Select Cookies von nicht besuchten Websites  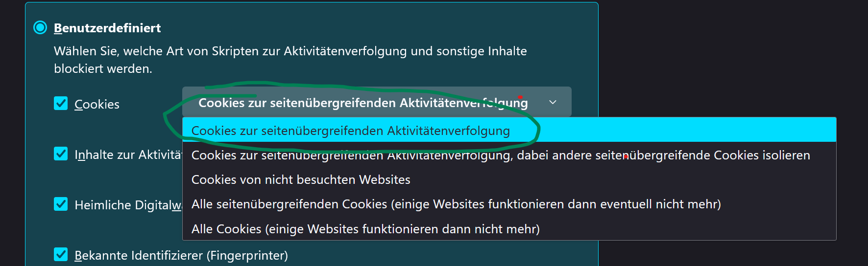[x=509, y=179]
